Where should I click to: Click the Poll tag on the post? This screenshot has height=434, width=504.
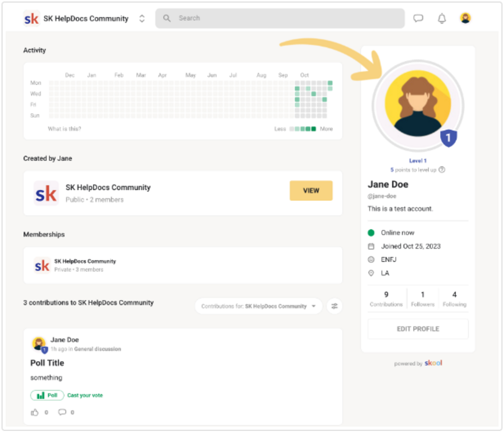(47, 395)
